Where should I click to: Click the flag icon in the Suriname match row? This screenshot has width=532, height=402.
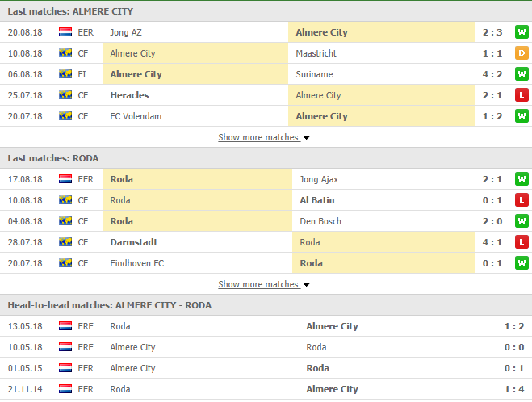[x=65, y=74]
